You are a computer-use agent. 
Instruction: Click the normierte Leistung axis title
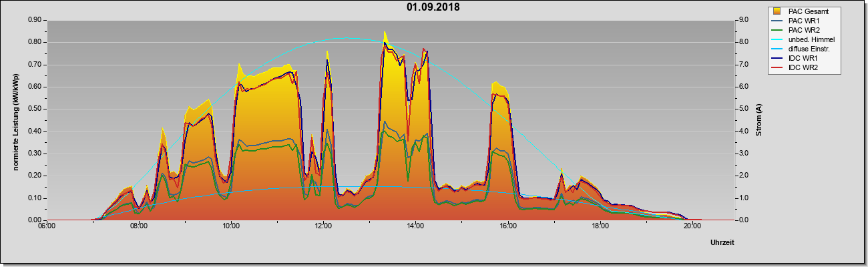click(16, 120)
